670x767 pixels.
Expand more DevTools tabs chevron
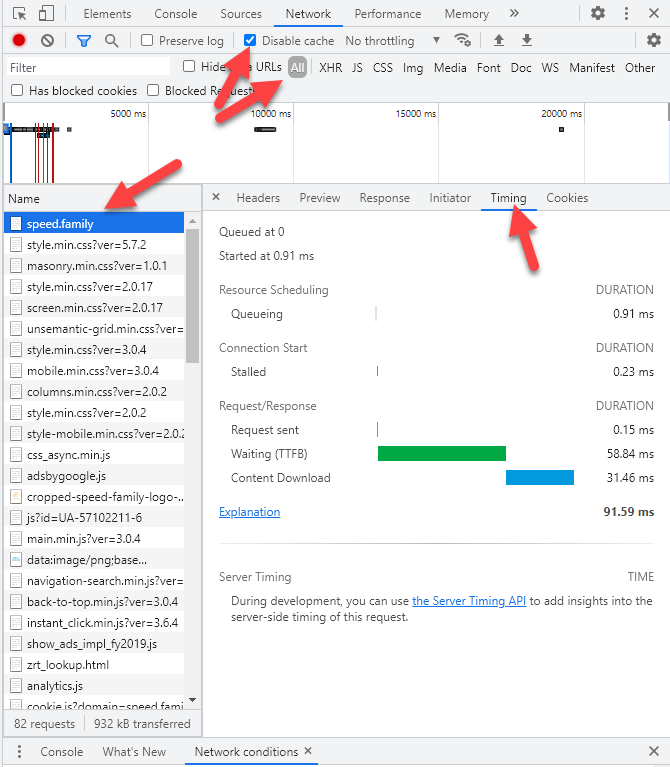tap(514, 14)
